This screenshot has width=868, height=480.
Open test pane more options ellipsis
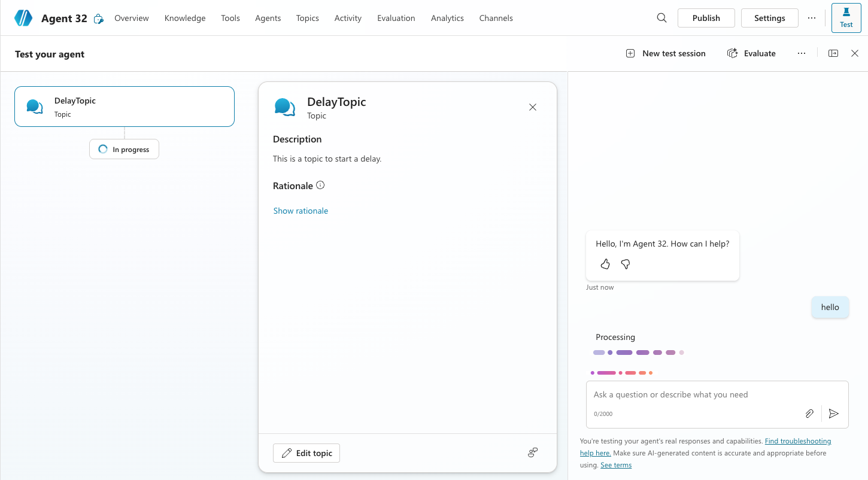[x=802, y=53]
